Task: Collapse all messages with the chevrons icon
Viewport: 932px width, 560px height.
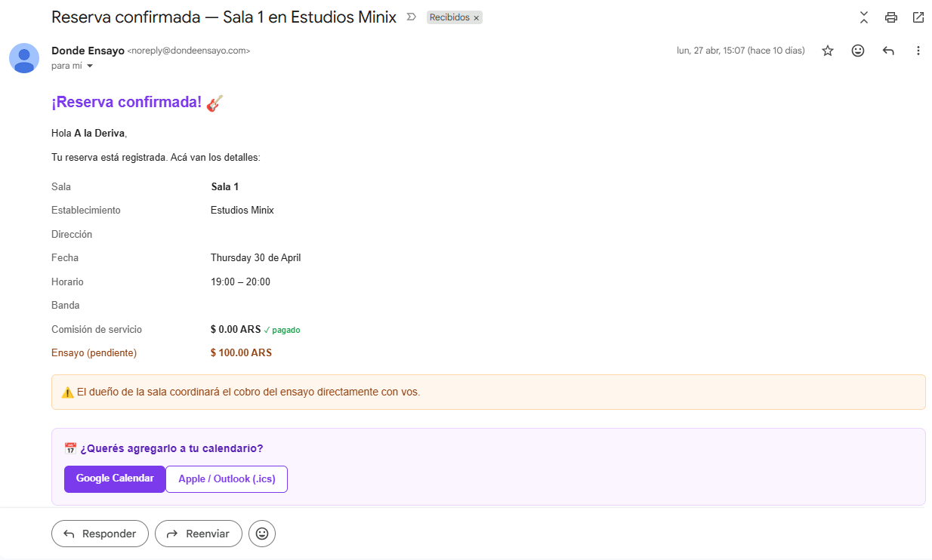Action: [x=864, y=17]
